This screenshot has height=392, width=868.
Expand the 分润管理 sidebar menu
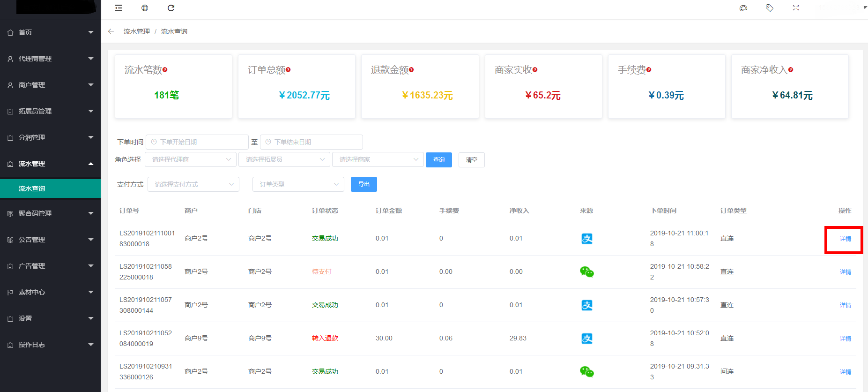(x=50, y=137)
